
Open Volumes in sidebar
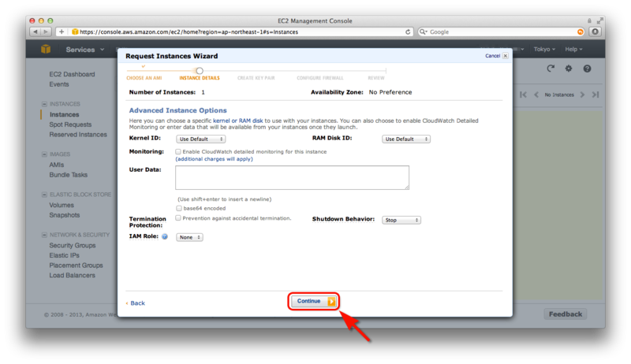[62, 205]
